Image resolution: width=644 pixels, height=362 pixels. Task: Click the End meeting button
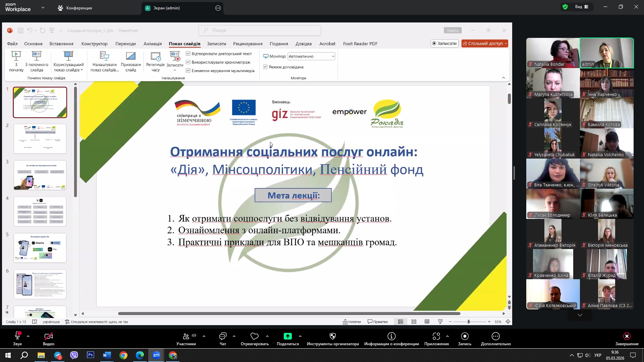[627, 339]
